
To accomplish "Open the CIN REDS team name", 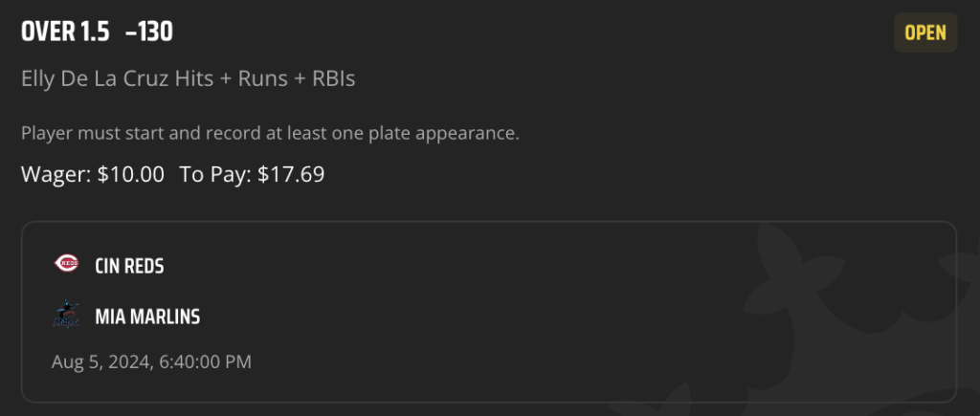I will click(x=129, y=266).
